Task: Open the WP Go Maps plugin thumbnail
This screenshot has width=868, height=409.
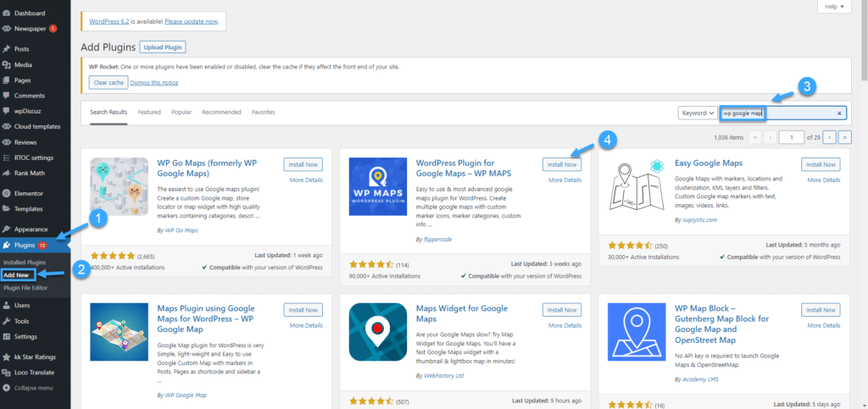Action: coord(119,186)
